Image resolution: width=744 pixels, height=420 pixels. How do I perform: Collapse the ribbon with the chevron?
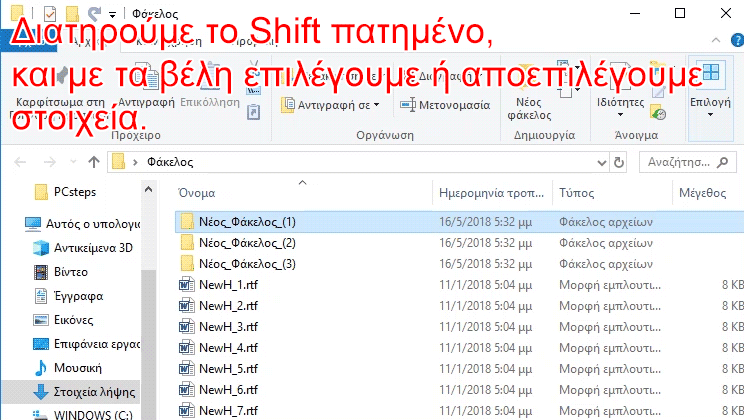(716, 40)
